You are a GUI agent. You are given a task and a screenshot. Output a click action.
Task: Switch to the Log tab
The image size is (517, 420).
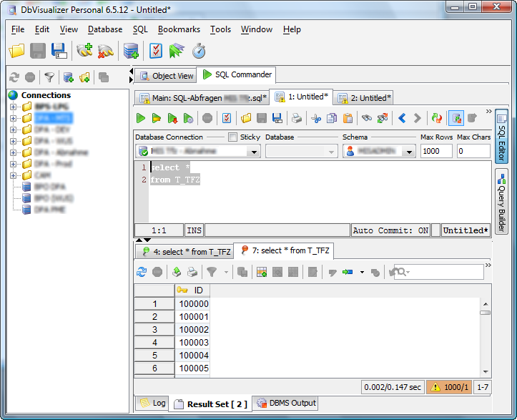coord(152,403)
